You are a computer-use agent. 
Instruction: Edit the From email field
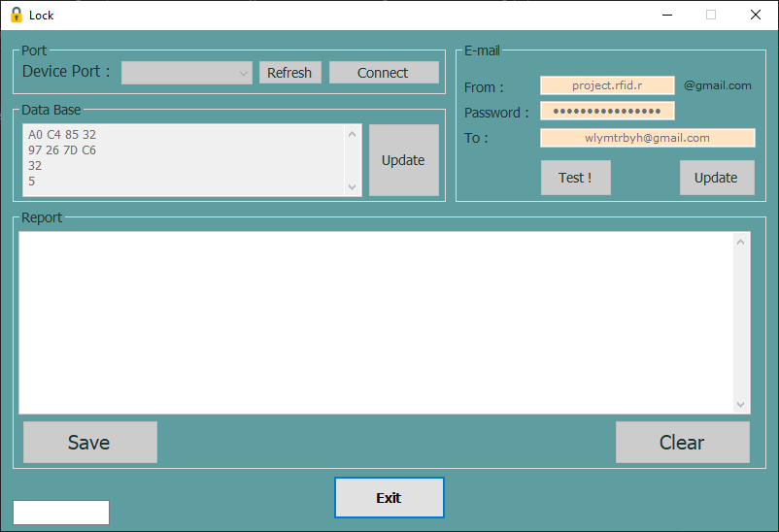pos(607,85)
